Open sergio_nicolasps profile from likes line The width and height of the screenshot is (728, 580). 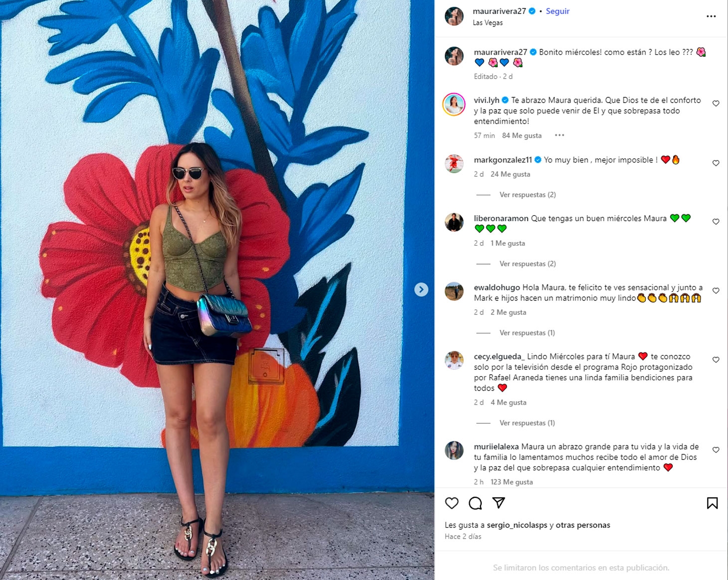point(517,525)
